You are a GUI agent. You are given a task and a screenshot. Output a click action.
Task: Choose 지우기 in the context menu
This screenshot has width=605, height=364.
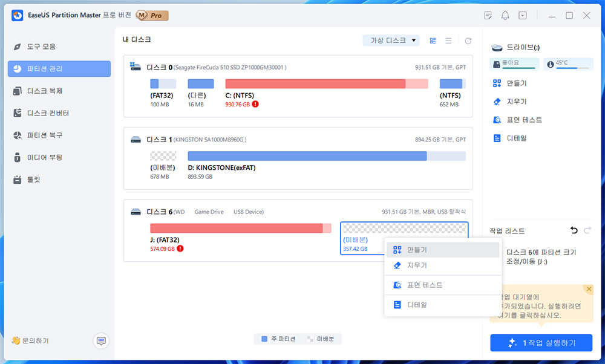[x=443, y=265]
